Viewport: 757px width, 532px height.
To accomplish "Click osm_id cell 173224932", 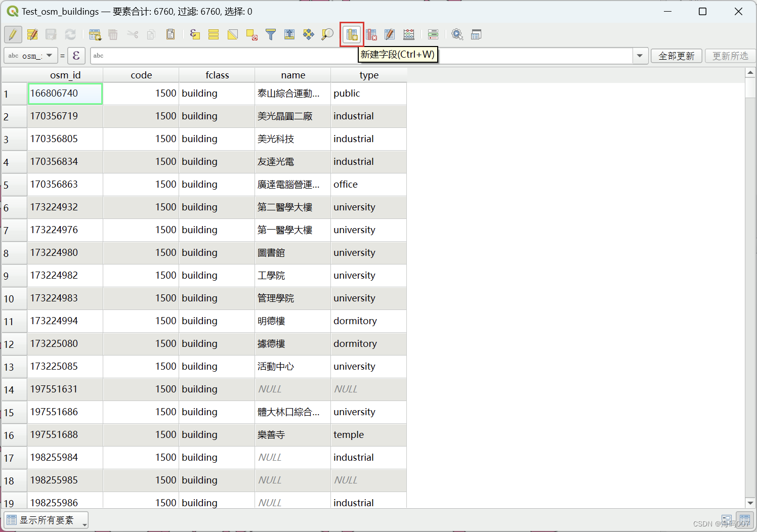I will (x=65, y=207).
